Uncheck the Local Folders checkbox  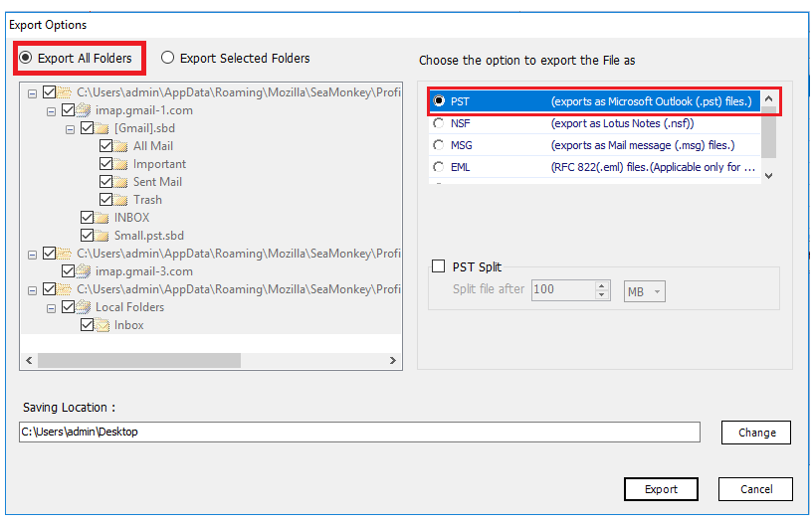click(x=68, y=307)
